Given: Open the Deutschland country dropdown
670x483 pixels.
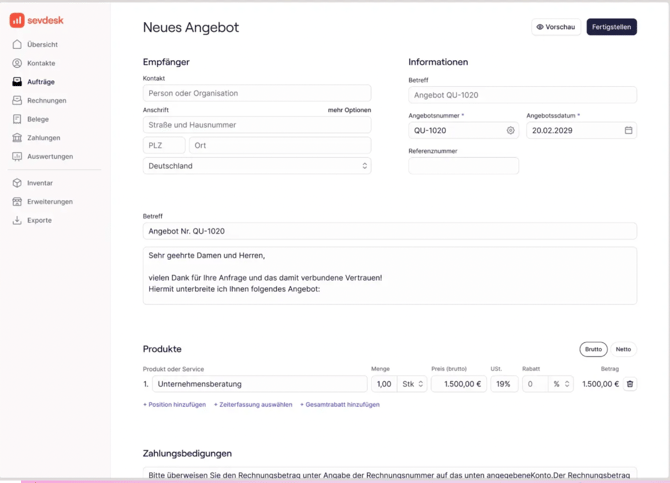Looking at the screenshot, I should pyautogui.click(x=257, y=166).
